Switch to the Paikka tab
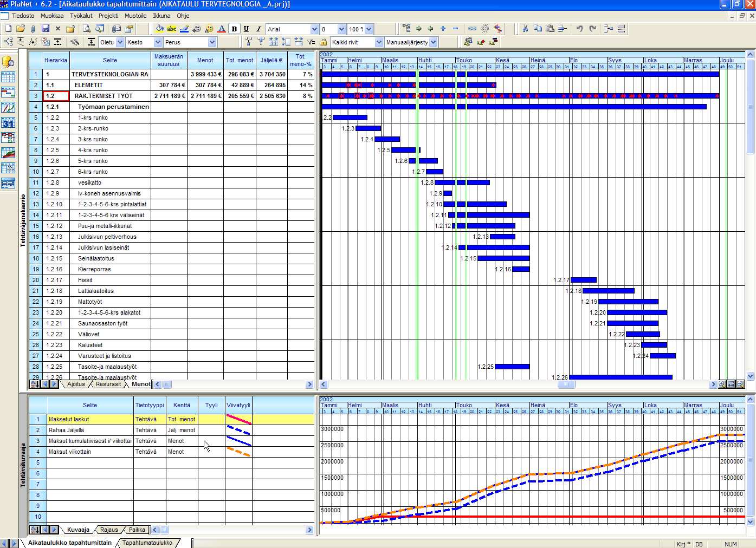Screen dimensions: 756x548 (137, 530)
